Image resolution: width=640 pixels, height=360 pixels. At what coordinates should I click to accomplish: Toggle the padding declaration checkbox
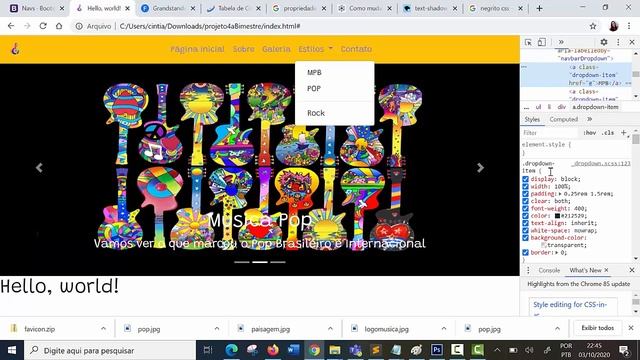(x=525, y=194)
